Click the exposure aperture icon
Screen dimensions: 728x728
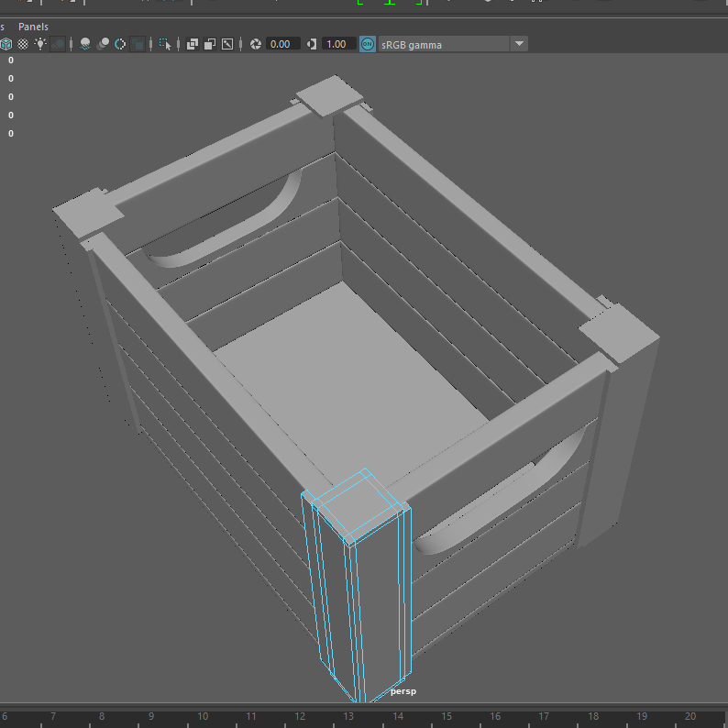point(256,44)
